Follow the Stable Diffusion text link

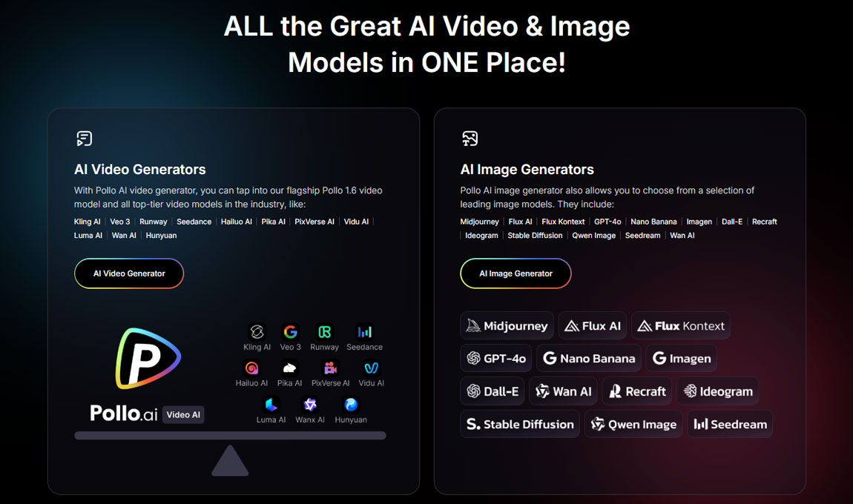click(x=535, y=236)
